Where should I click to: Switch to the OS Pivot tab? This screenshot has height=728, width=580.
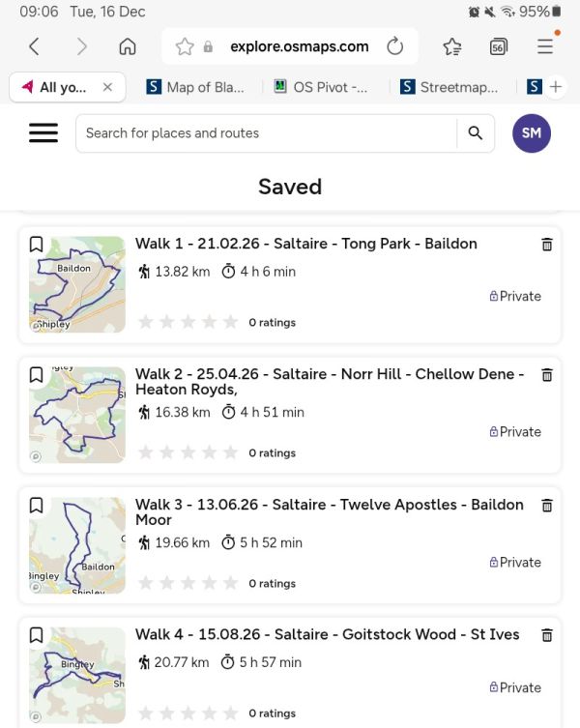pos(321,87)
